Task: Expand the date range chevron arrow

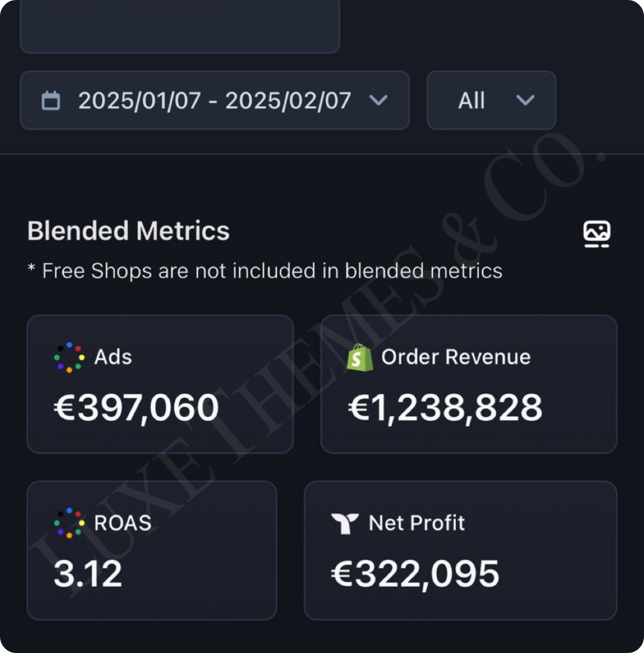Action: click(379, 100)
